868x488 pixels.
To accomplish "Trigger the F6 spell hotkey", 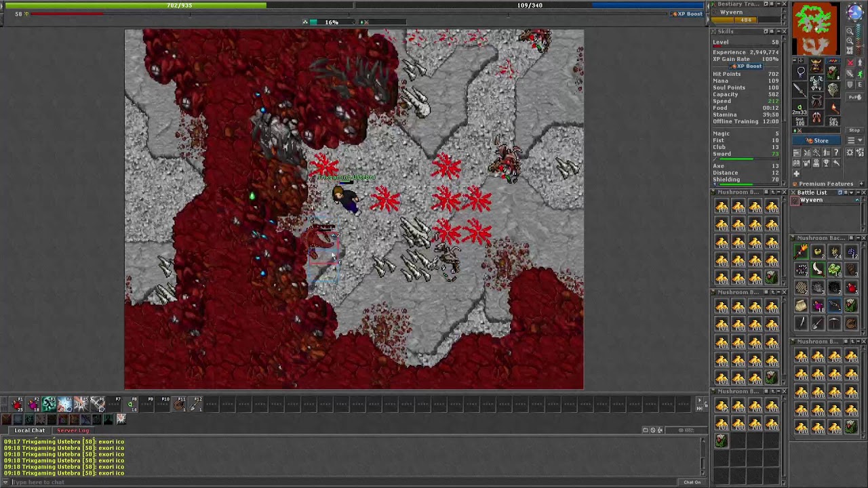I will 98,404.
